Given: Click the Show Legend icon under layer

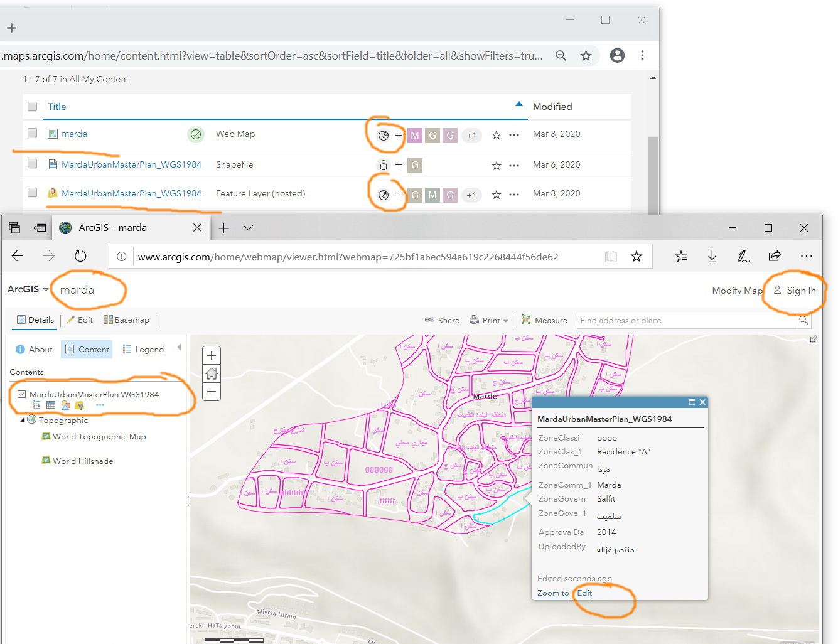Looking at the screenshot, I should tap(36, 405).
